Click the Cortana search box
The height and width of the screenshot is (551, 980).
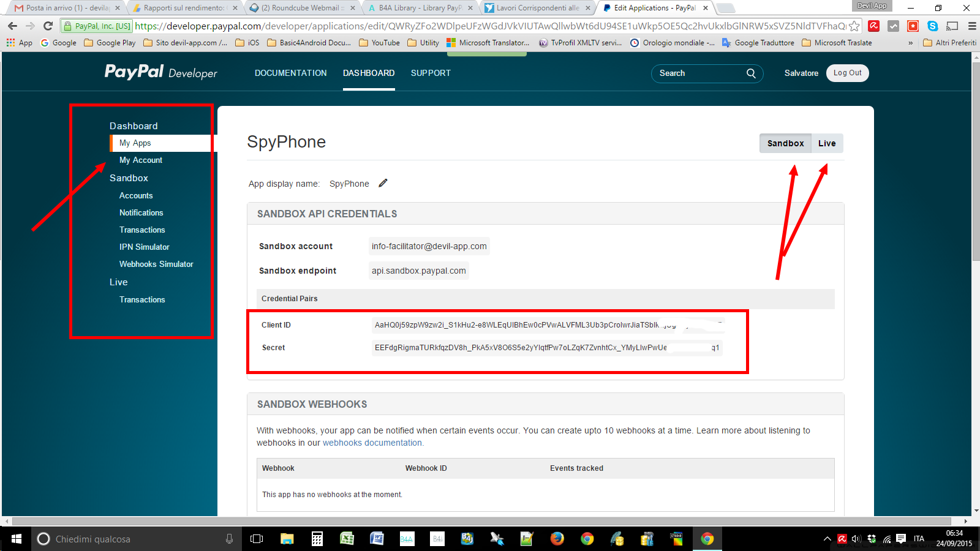point(135,539)
